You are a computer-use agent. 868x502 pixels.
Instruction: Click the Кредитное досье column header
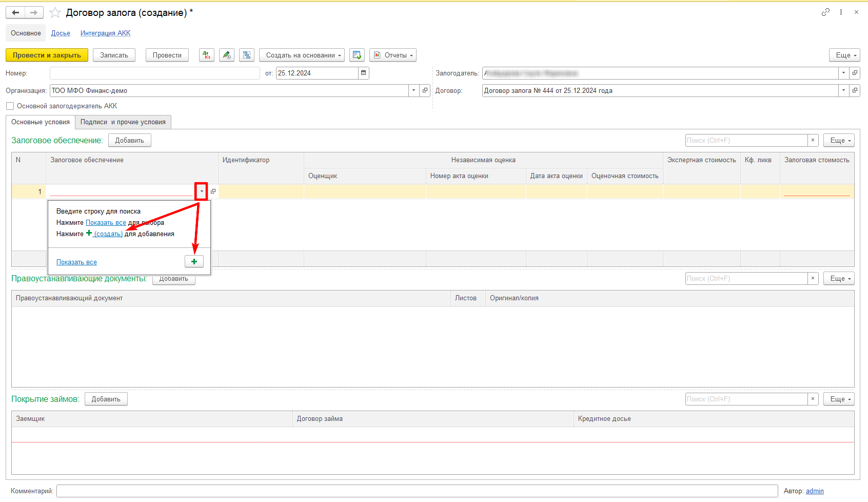click(714, 419)
